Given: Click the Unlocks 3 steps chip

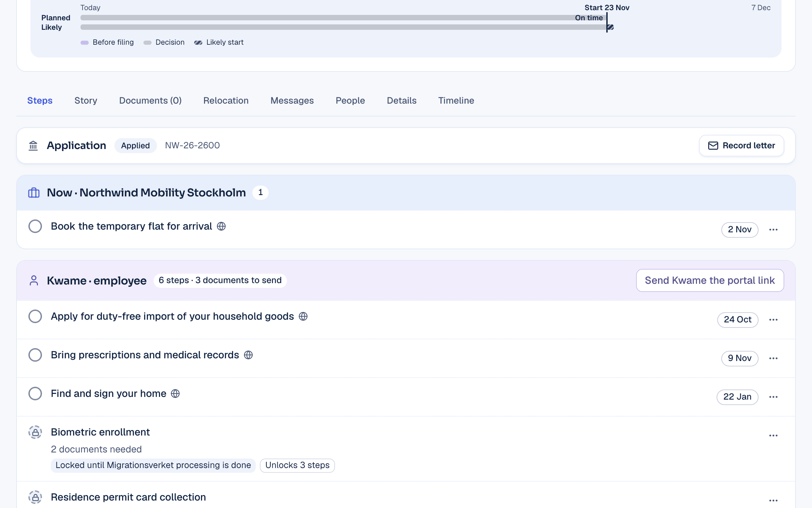Looking at the screenshot, I should 297,465.
